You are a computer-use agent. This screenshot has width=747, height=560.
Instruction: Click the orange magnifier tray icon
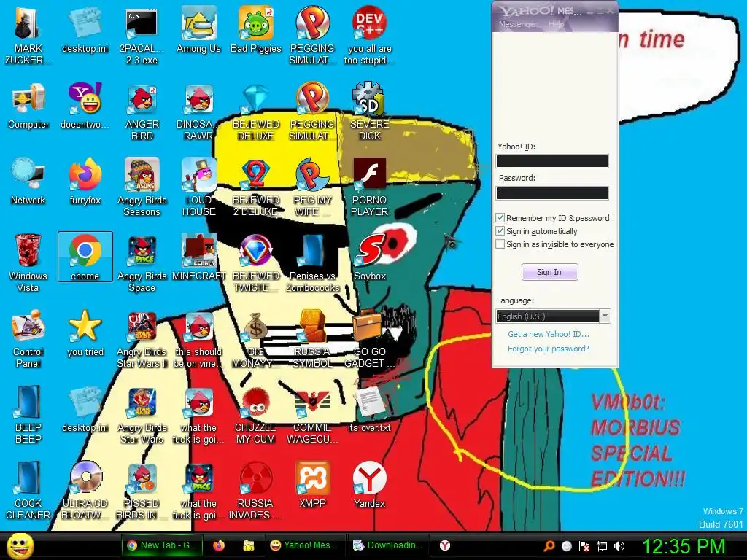pyautogui.click(x=549, y=546)
